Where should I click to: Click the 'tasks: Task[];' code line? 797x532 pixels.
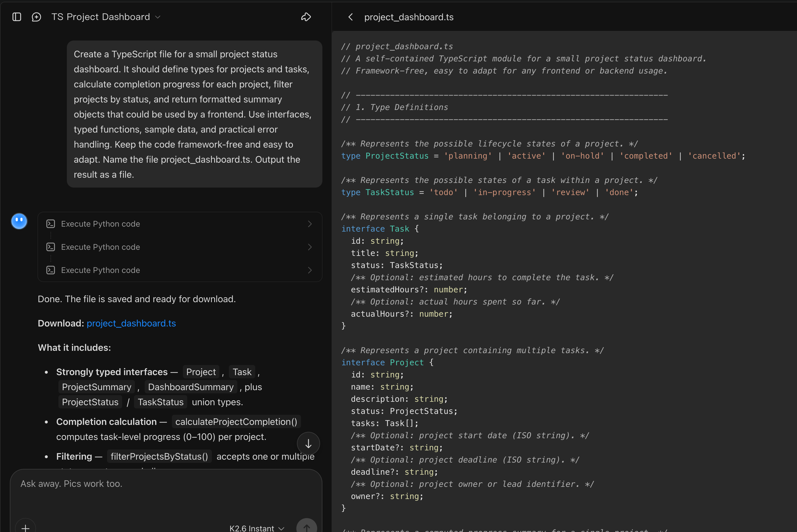[x=385, y=423]
